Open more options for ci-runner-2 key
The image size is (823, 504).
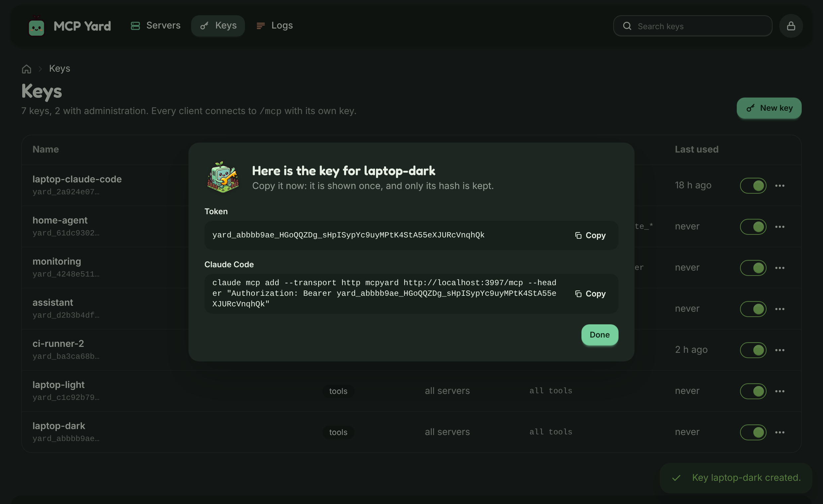click(780, 350)
